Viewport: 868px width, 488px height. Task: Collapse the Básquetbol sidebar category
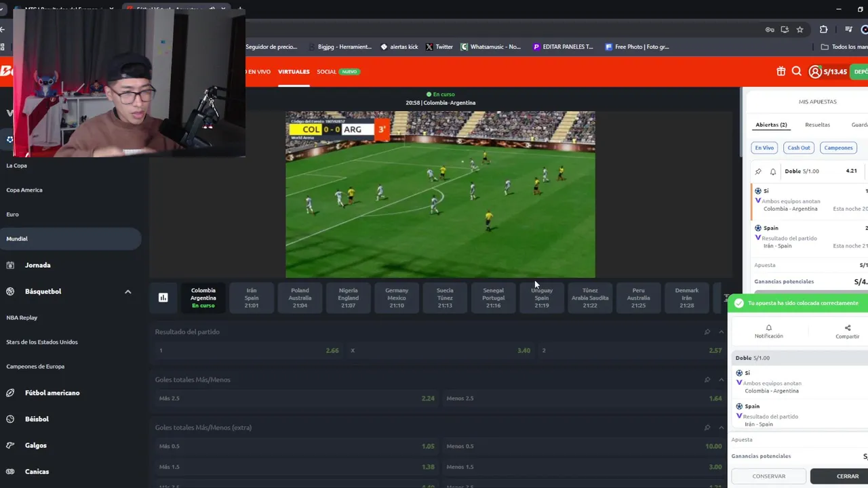pos(127,291)
